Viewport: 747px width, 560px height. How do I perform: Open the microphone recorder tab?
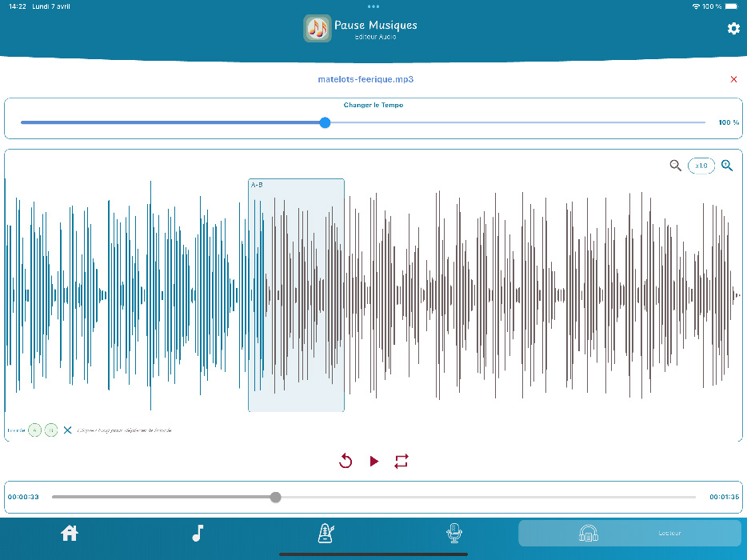pyautogui.click(x=453, y=534)
